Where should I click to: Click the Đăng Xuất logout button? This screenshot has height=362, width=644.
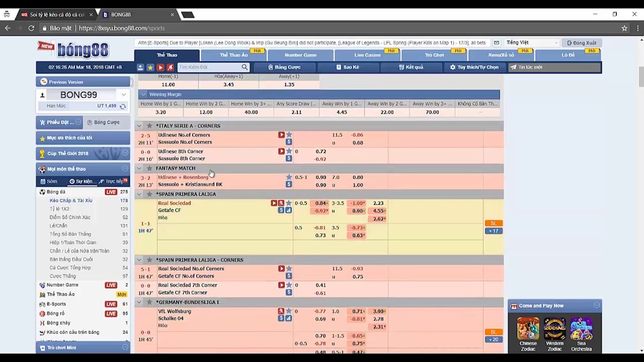tap(581, 43)
